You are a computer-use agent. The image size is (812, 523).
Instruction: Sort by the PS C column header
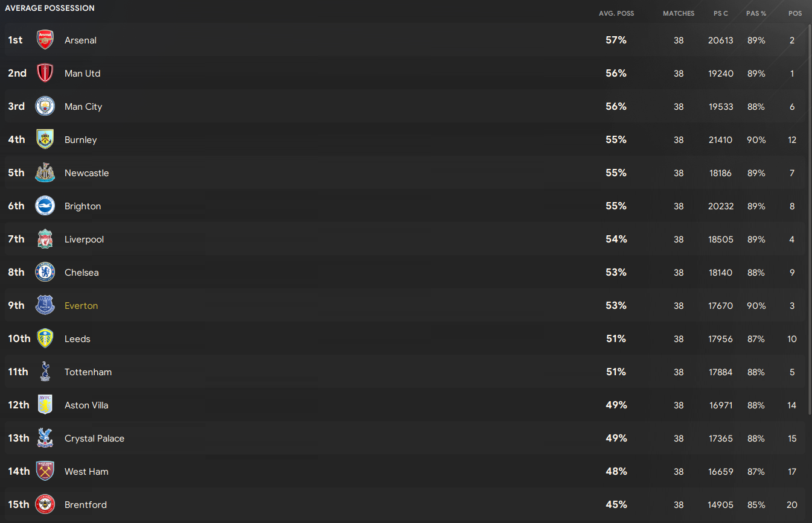pyautogui.click(x=721, y=13)
